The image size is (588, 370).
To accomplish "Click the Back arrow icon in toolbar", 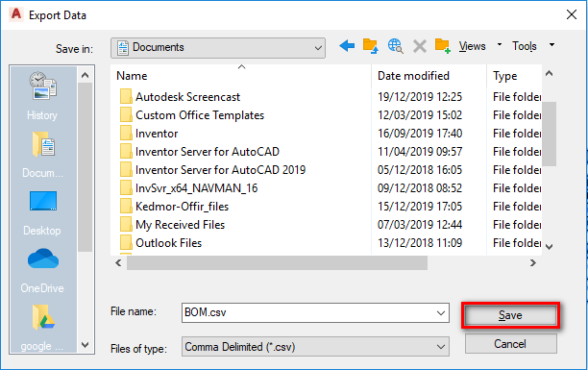I will 347,46.
